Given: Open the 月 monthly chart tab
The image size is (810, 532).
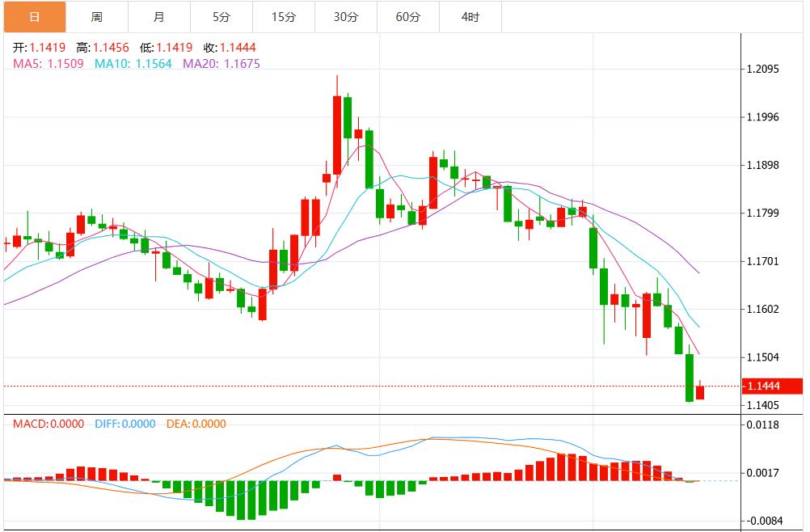Looking at the screenshot, I should coord(158,17).
